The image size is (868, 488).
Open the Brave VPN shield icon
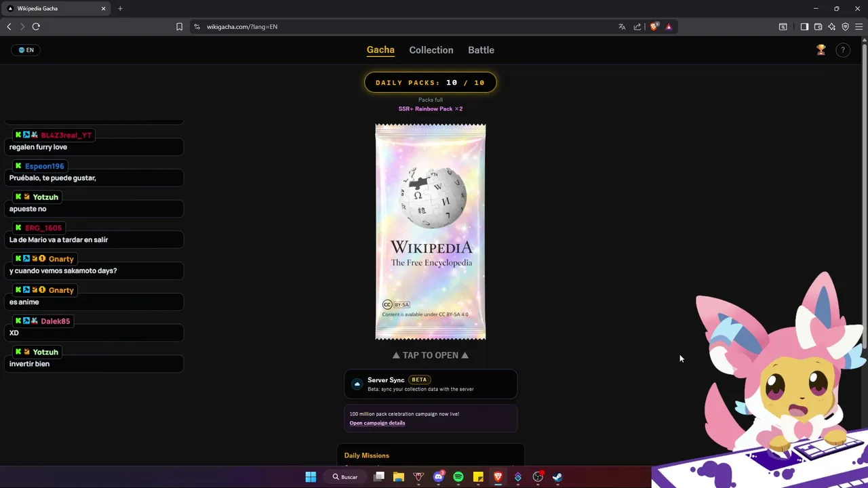(845, 26)
